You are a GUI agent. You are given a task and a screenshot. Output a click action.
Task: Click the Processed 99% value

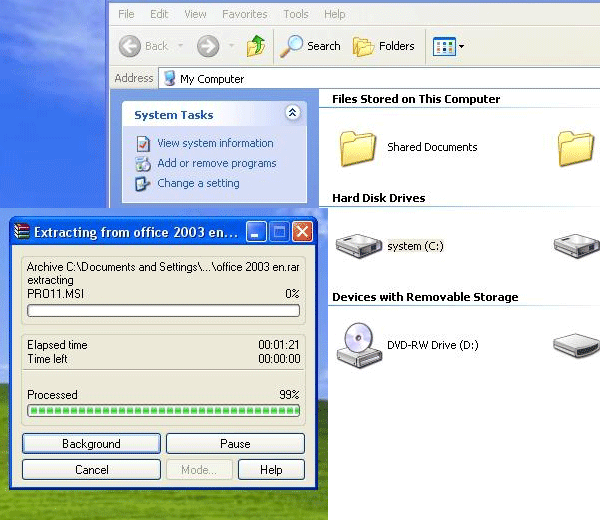point(289,394)
